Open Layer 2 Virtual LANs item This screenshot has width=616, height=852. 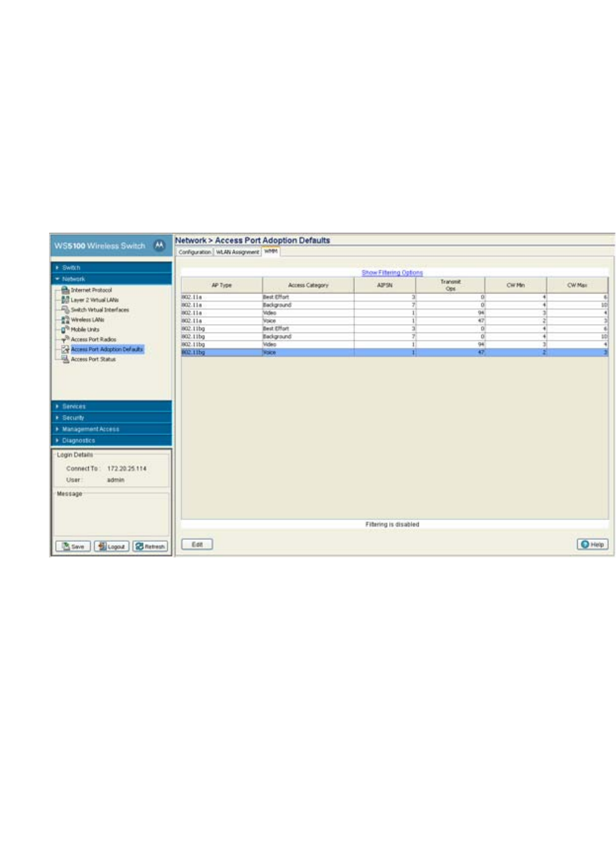95,300
